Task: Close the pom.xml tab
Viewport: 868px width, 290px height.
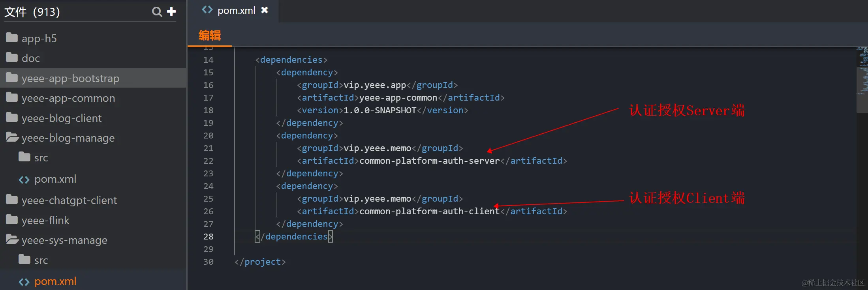Action: pos(265,10)
